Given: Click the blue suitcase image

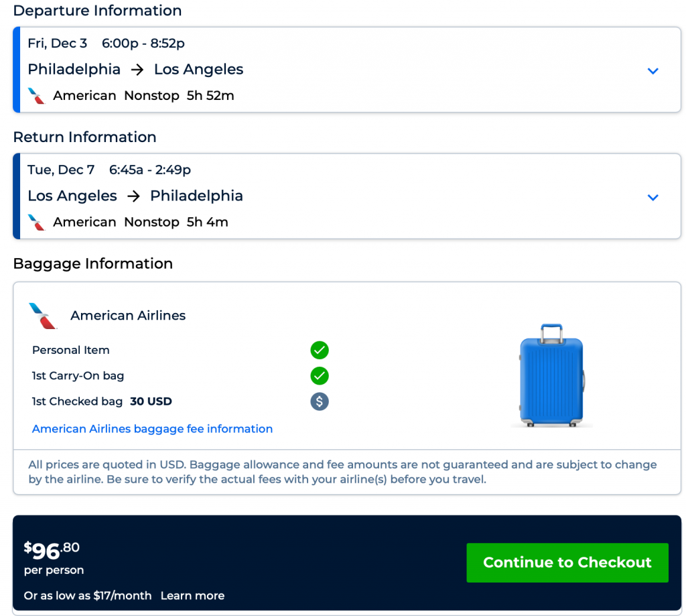Looking at the screenshot, I should 552,375.
